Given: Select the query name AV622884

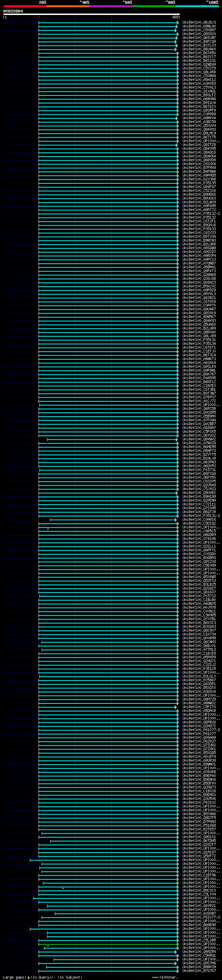Looking at the screenshot, I should pyautogui.click(x=13, y=11).
